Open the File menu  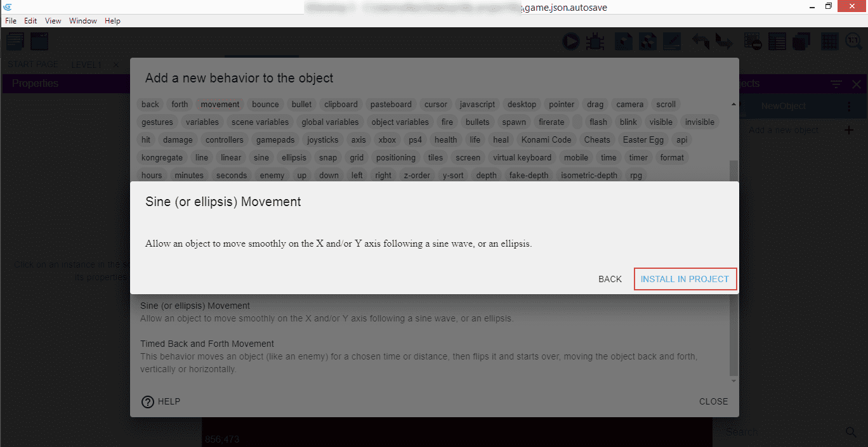click(x=11, y=21)
